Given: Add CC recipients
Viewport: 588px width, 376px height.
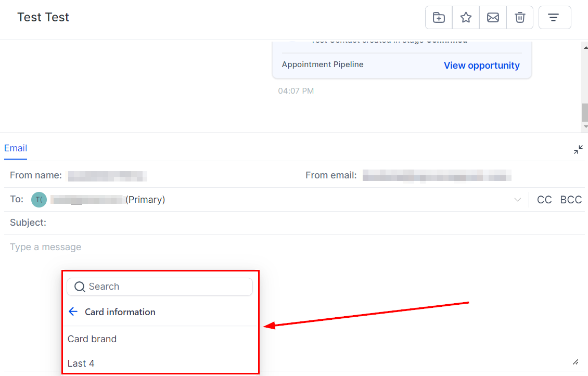Looking at the screenshot, I should click(x=544, y=199).
